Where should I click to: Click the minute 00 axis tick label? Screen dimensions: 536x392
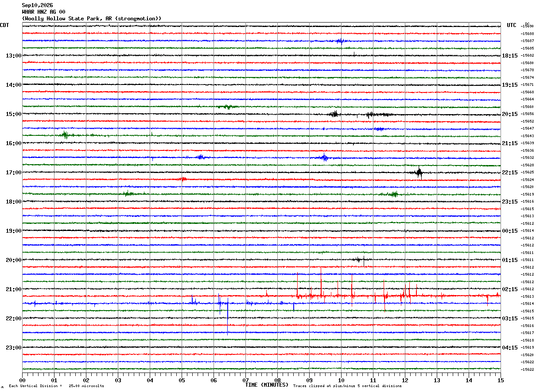(22, 380)
